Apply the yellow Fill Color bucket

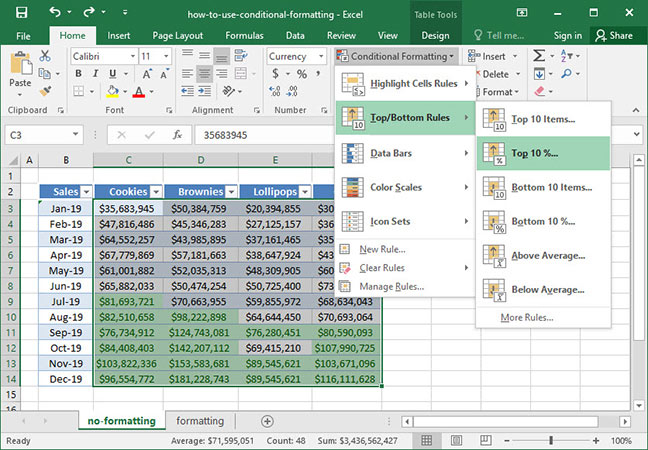[112, 91]
